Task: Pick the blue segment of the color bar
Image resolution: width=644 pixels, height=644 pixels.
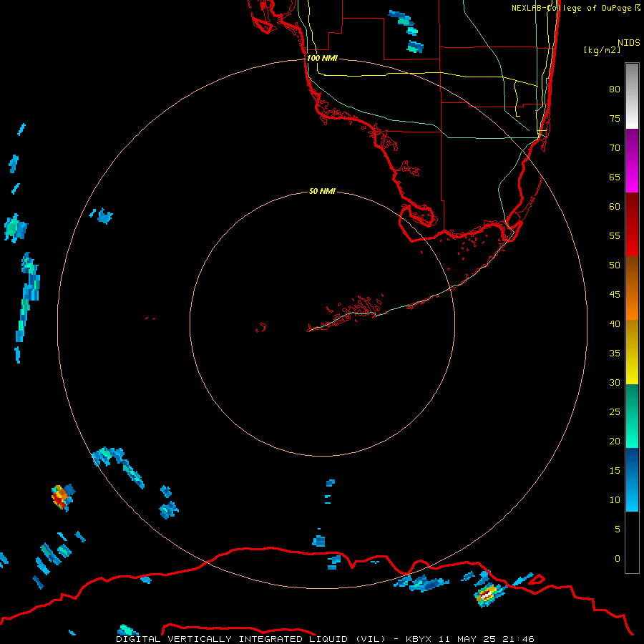Action: 632,479
